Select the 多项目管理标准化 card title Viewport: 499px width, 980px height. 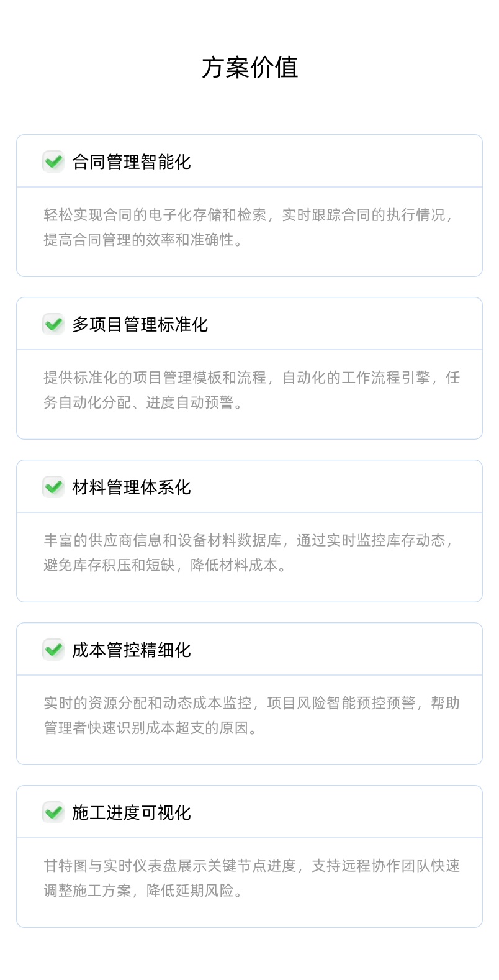tap(140, 325)
